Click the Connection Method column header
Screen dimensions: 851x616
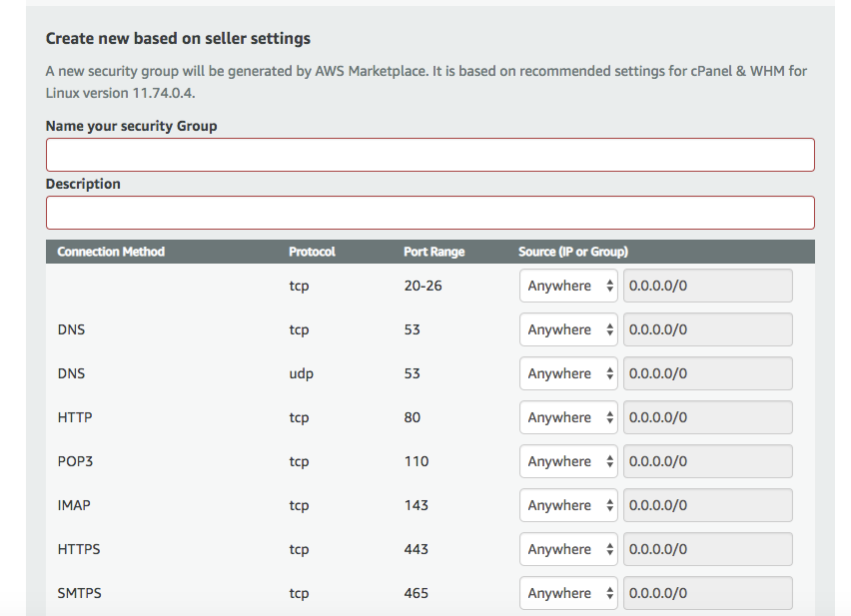[x=110, y=252]
